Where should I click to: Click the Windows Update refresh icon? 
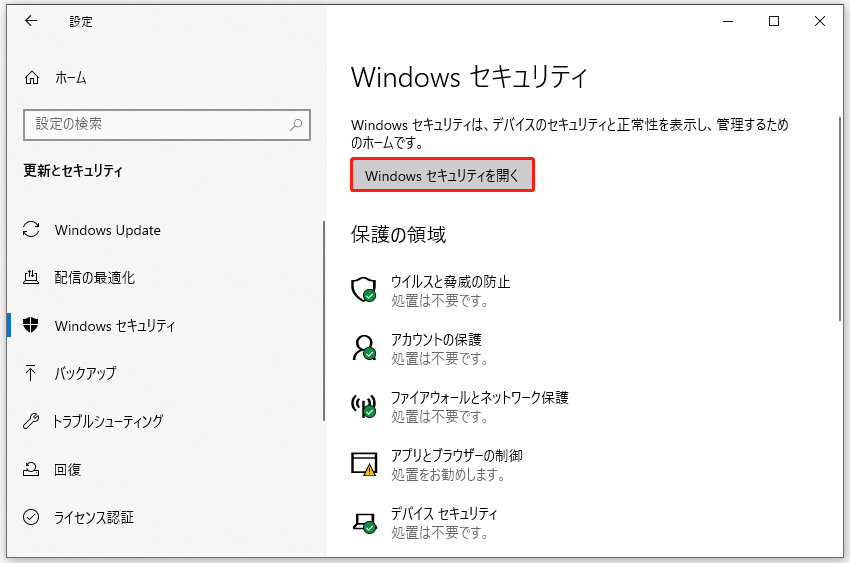31,229
